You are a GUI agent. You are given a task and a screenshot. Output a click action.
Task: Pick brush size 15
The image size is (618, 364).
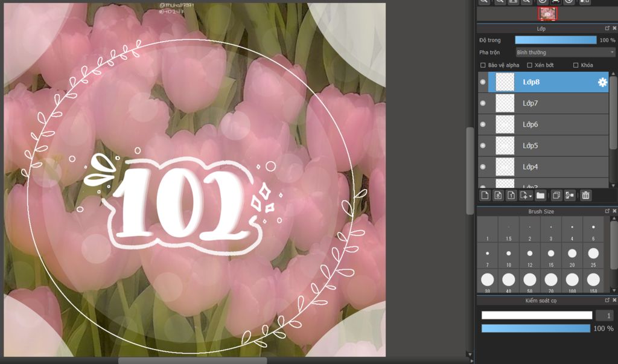click(551, 255)
